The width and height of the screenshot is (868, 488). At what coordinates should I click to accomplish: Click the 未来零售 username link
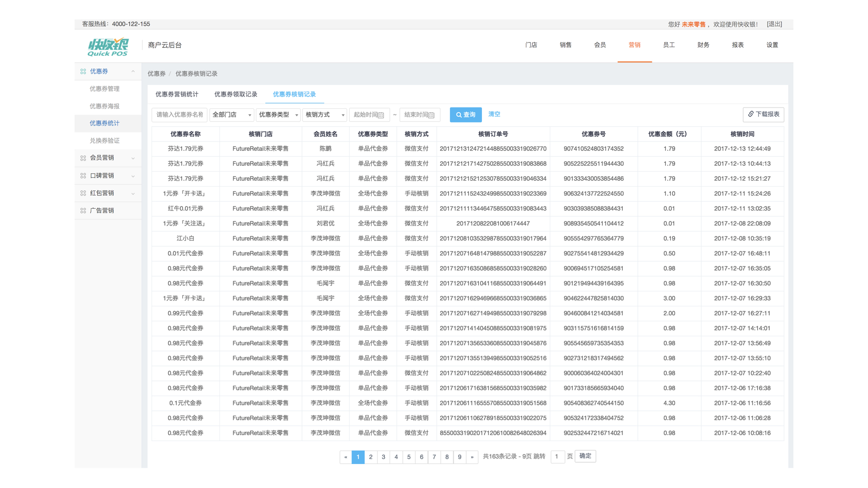(x=693, y=24)
